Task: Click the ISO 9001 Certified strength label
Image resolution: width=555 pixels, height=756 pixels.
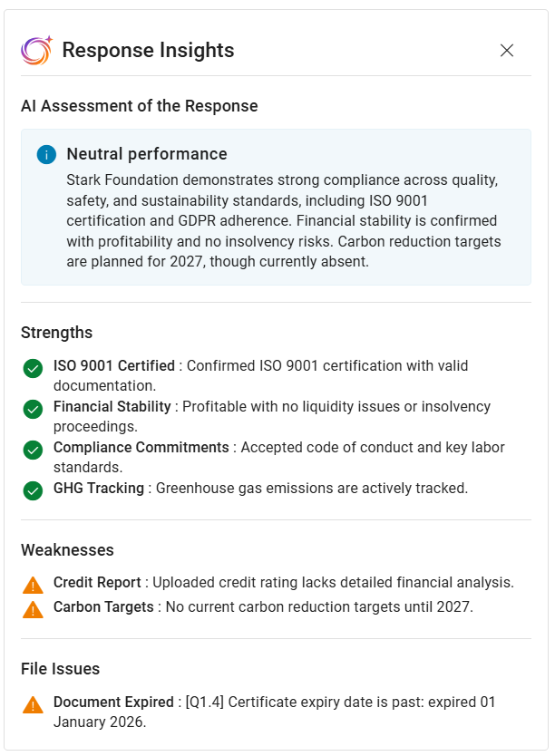Action: (114, 366)
